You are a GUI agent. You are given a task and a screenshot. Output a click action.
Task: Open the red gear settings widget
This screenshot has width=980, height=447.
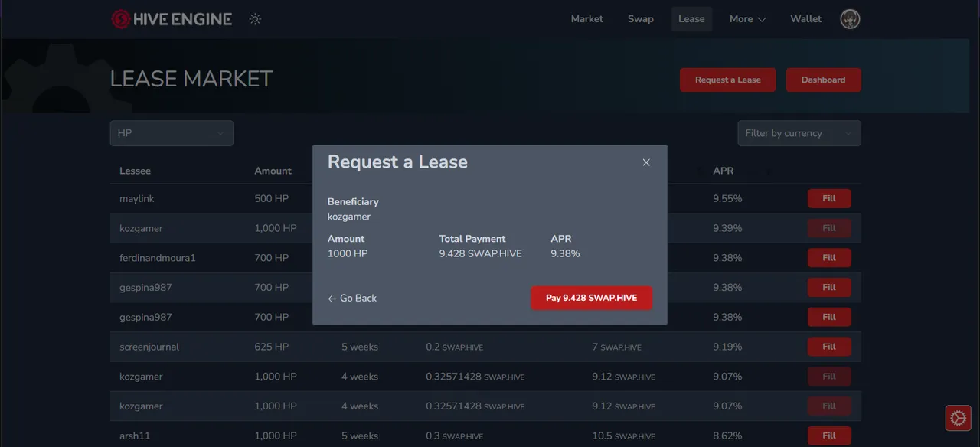(x=958, y=418)
